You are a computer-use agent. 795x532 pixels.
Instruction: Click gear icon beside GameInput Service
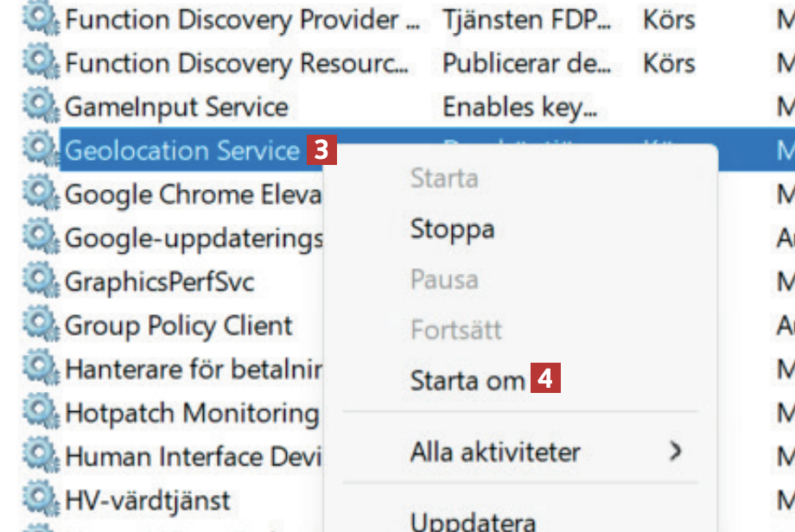pos(38,106)
